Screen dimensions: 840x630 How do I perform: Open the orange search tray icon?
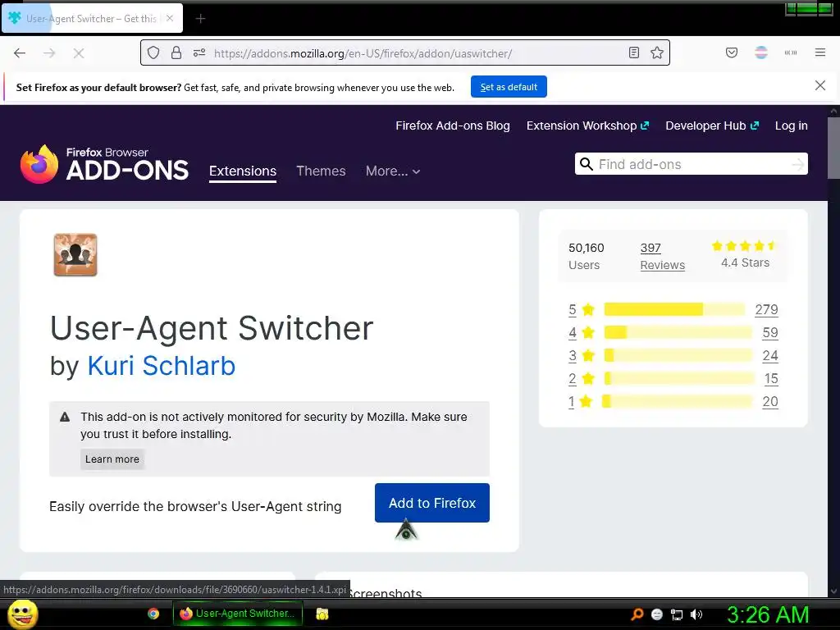click(637, 614)
